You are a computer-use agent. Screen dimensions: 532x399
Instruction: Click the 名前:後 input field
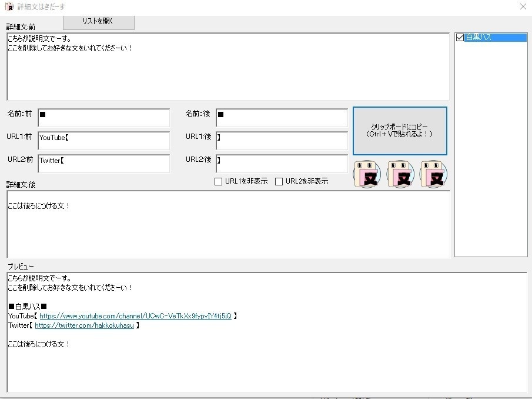point(282,118)
